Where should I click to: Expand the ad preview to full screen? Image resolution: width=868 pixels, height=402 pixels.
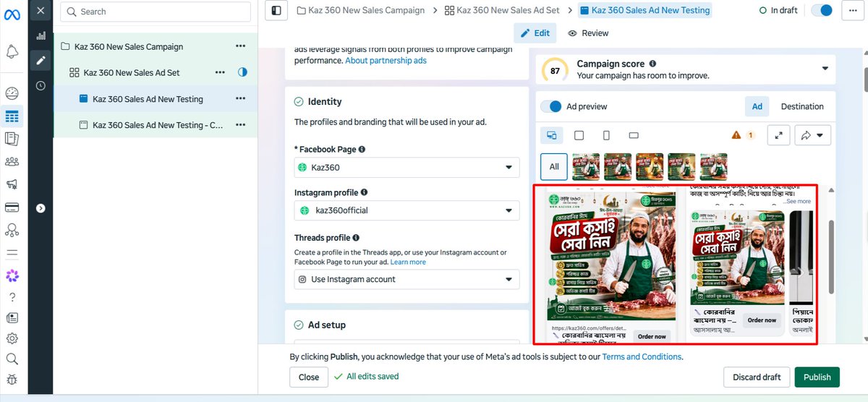click(778, 135)
